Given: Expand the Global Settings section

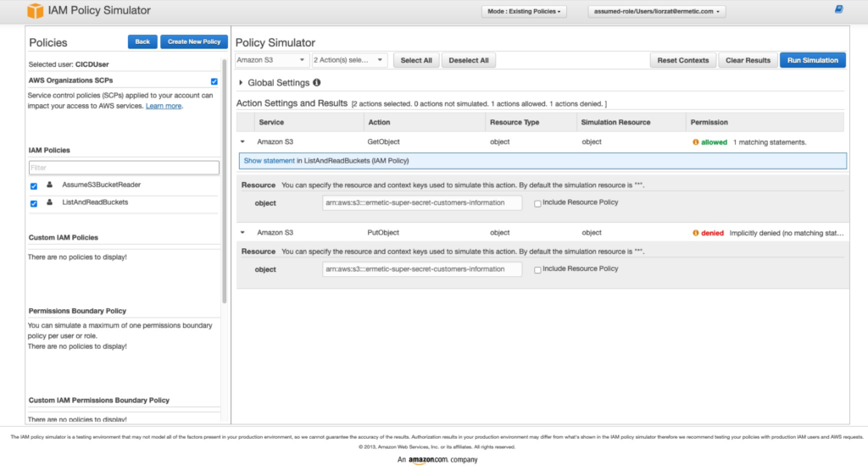Looking at the screenshot, I should pyautogui.click(x=241, y=82).
